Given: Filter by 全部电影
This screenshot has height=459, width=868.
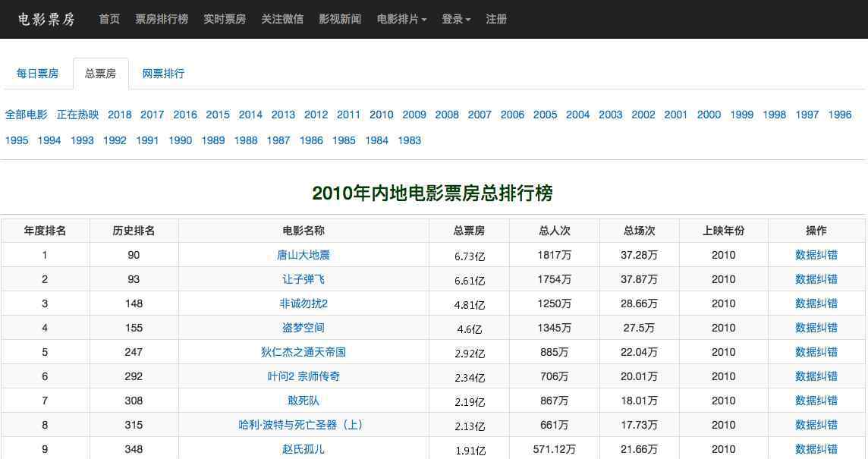Looking at the screenshot, I should (x=27, y=115).
